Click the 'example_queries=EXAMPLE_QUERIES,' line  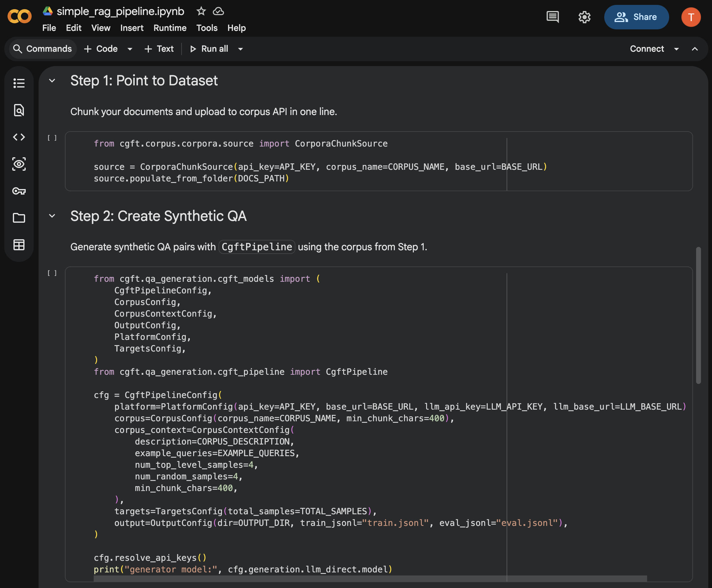point(217,453)
